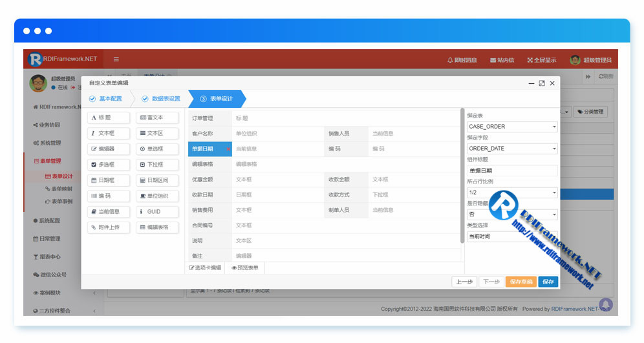
Task: Click the notification bell floating icon
Action: tap(606, 304)
